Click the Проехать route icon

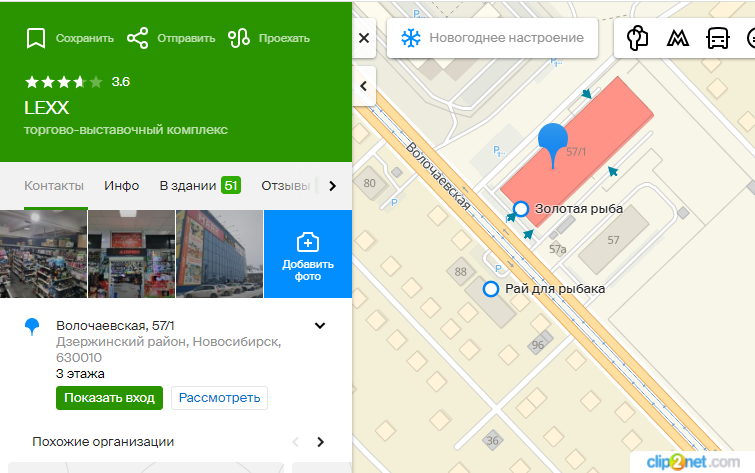click(x=239, y=39)
